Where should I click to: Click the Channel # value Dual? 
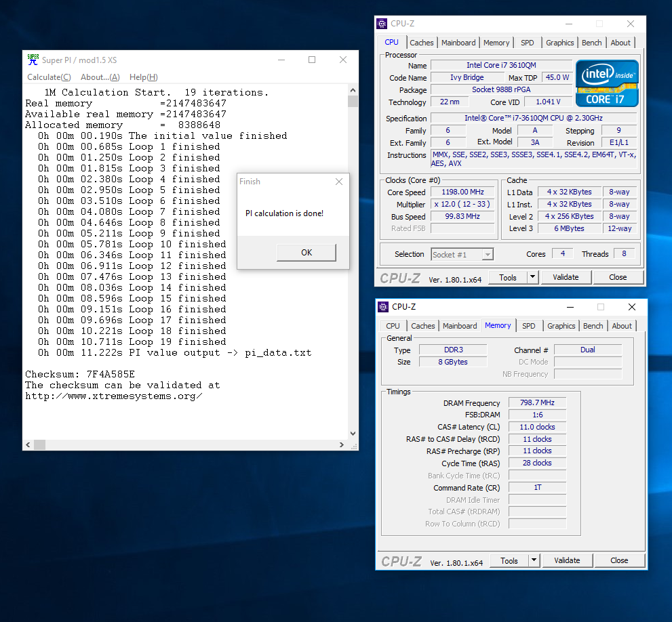pos(588,350)
